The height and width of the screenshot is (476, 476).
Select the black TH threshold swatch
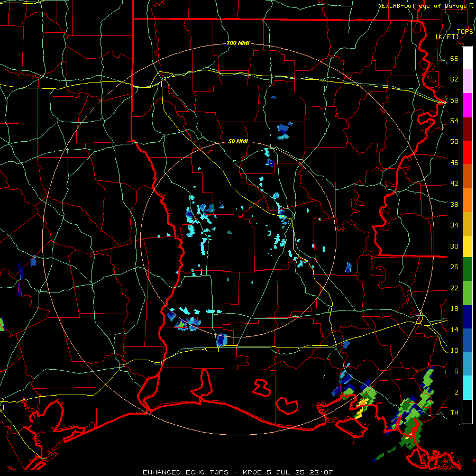tap(467, 411)
